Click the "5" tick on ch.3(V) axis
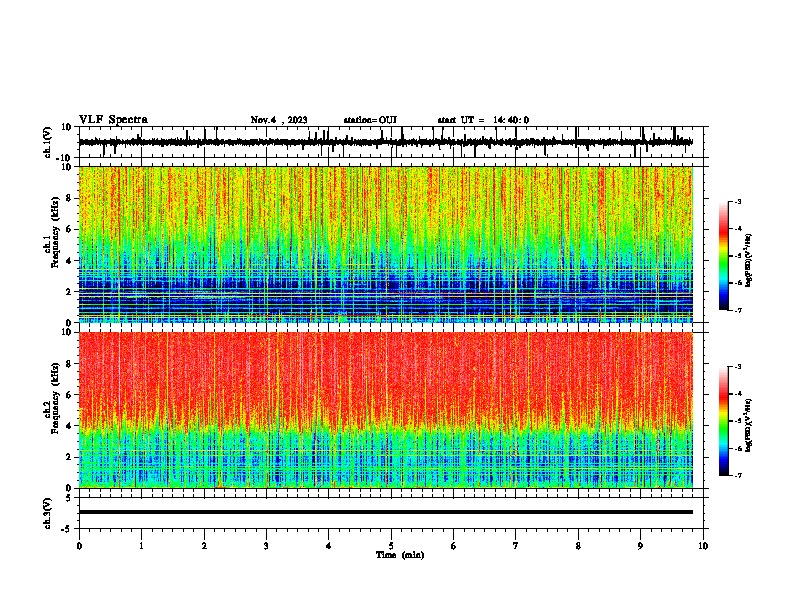The height and width of the screenshot is (612, 792). pos(69,498)
